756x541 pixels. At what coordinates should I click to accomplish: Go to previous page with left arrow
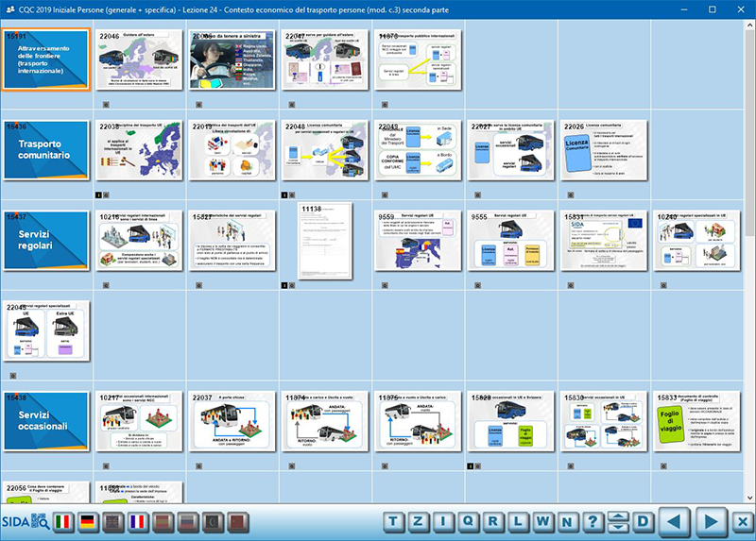point(674,521)
